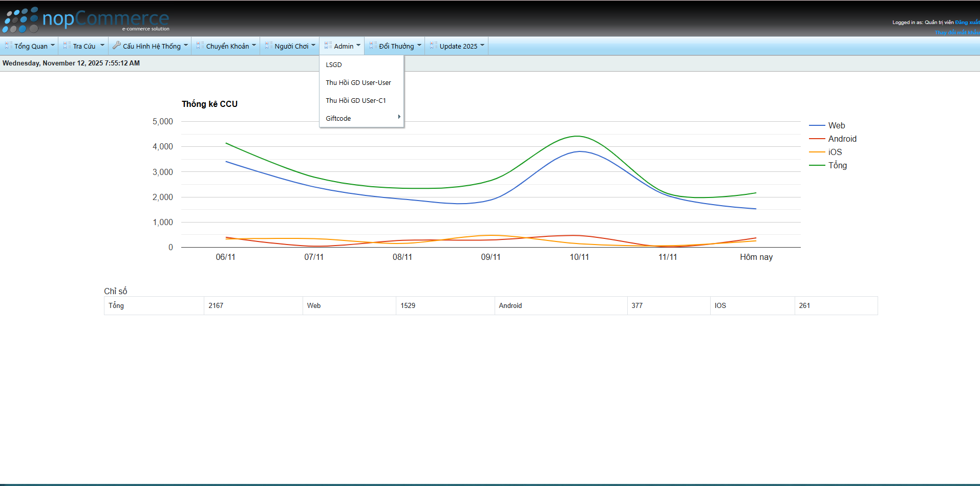Select LSGD from the Admin menu
Screen dimensions: 980x486
pyautogui.click(x=334, y=65)
